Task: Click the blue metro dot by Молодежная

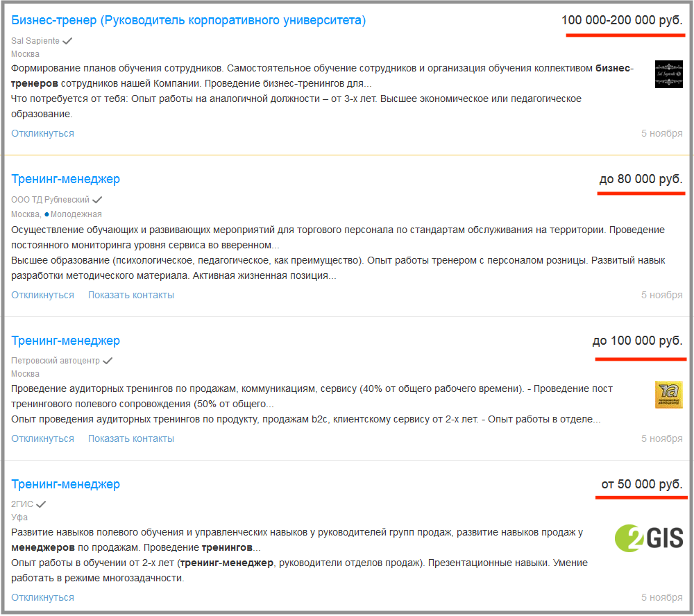Action: point(46,214)
